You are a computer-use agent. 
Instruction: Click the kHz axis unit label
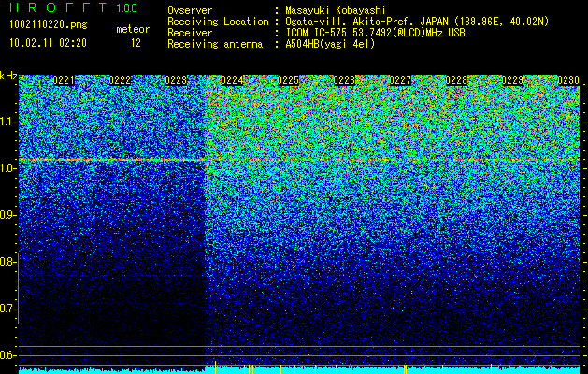pyautogui.click(x=8, y=76)
